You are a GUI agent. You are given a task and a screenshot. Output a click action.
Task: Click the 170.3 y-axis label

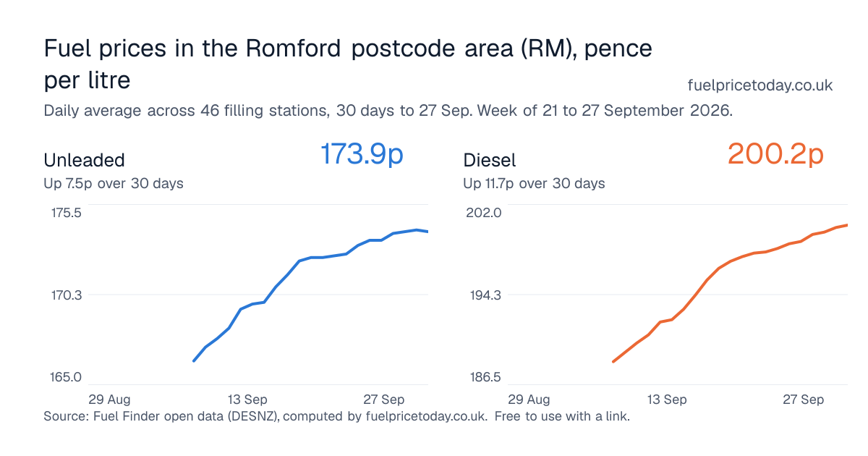point(66,295)
